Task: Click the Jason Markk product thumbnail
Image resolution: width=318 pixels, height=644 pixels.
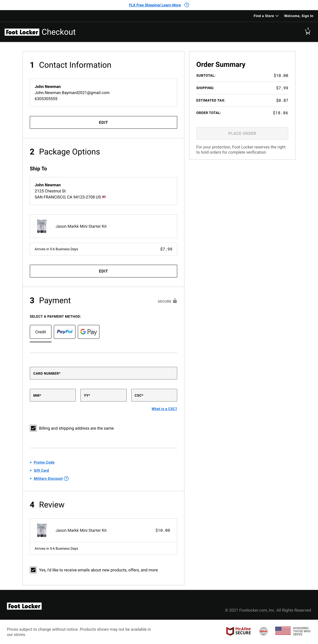Action: point(42,226)
